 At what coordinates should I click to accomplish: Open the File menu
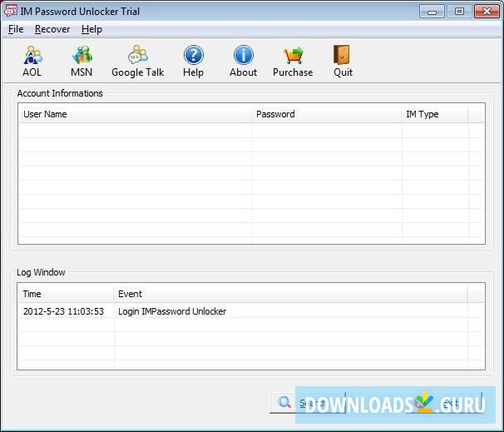click(16, 29)
